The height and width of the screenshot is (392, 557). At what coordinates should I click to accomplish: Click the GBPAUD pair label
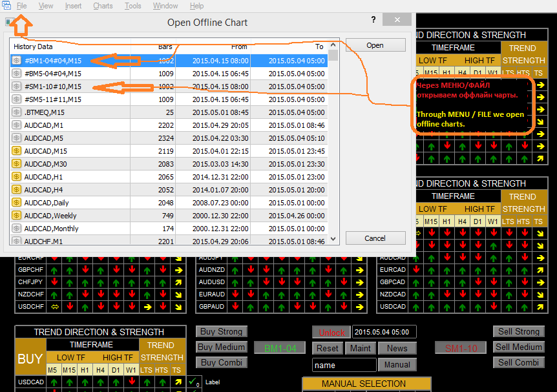coord(211,306)
